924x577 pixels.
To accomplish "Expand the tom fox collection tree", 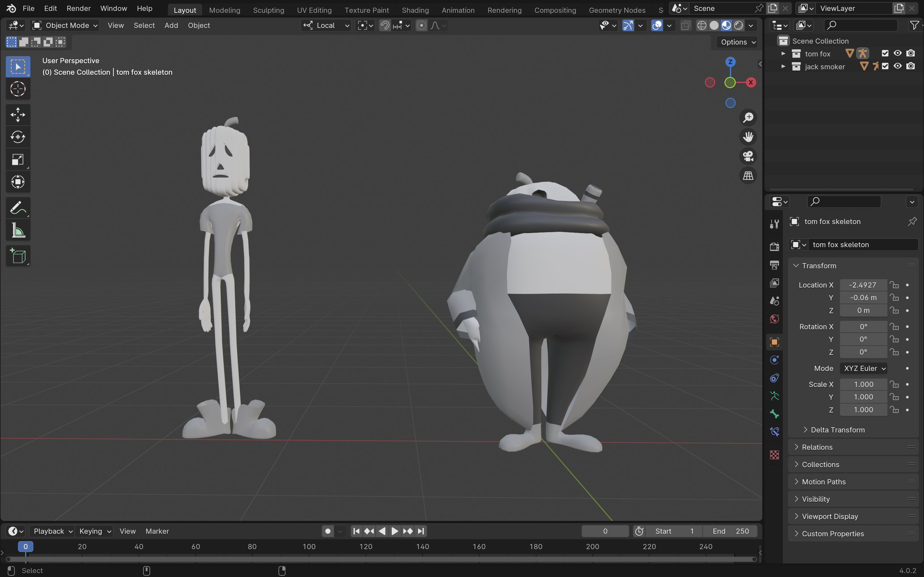I will (783, 54).
